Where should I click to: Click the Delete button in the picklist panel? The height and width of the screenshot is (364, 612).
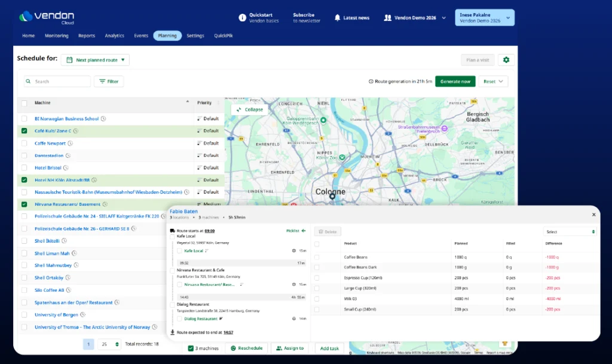point(328,232)
